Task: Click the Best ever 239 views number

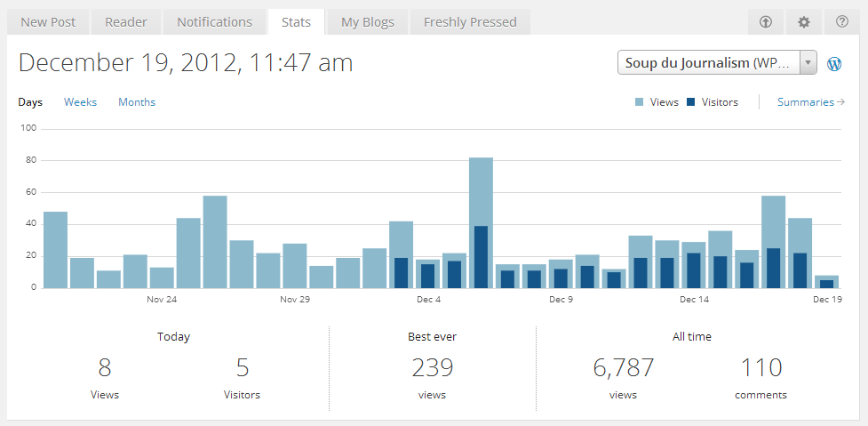Action: pos(433,367)
